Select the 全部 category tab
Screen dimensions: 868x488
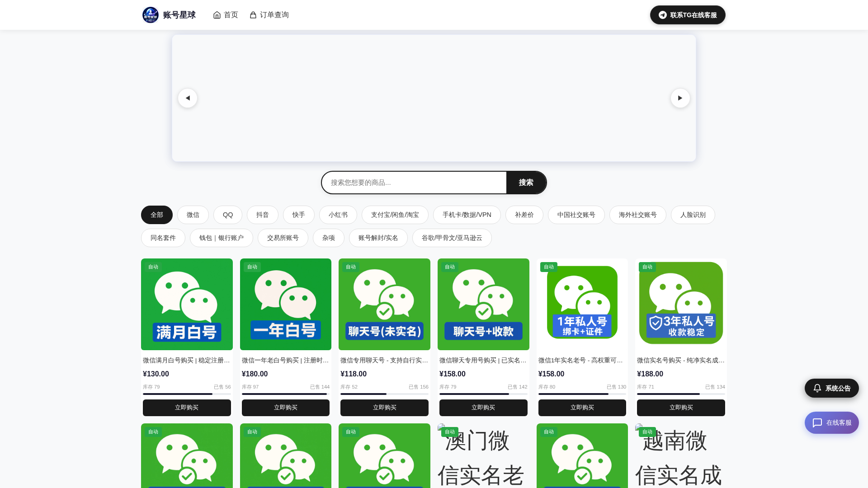[157, 215]
